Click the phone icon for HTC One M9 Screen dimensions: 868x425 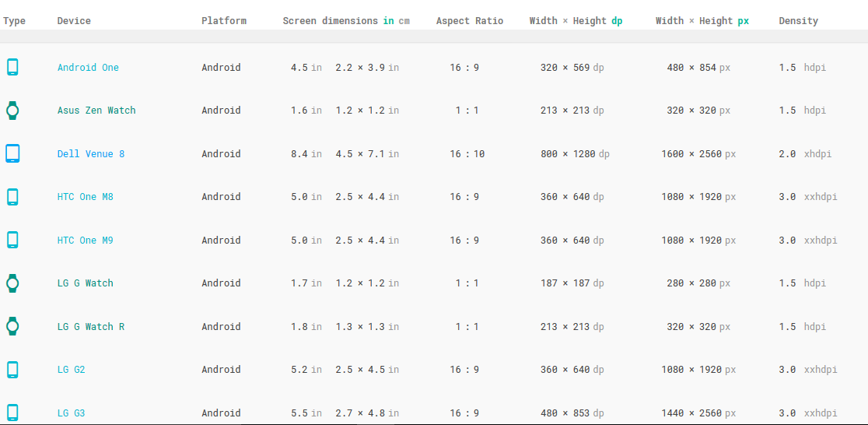click(12, 240)
